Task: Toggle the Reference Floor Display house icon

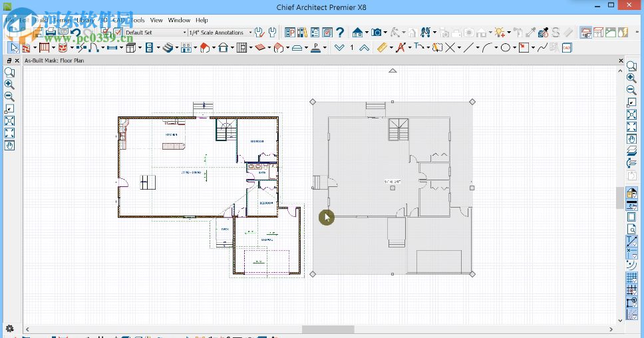Action: [x=586, y=33]
